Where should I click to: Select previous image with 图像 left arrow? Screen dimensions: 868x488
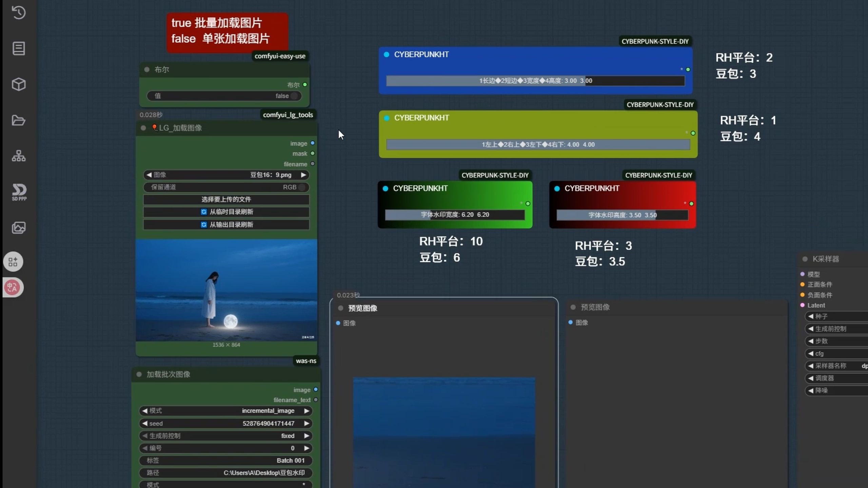point(149,175)
